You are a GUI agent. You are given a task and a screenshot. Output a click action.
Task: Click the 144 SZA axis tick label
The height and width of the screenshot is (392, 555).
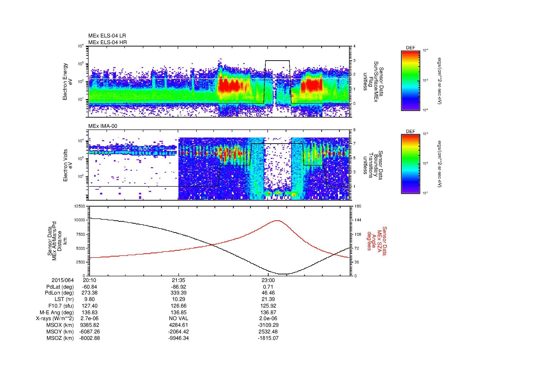coord(358,220)
